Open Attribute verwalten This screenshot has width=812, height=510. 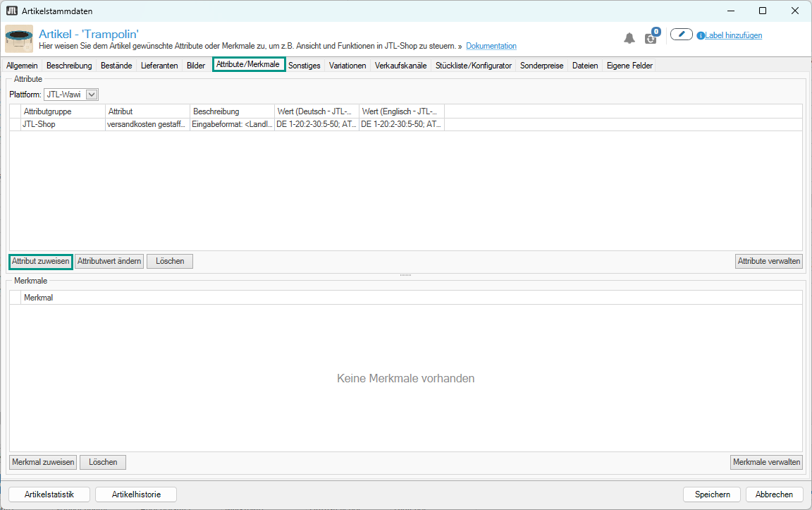(x=768, y=261)
